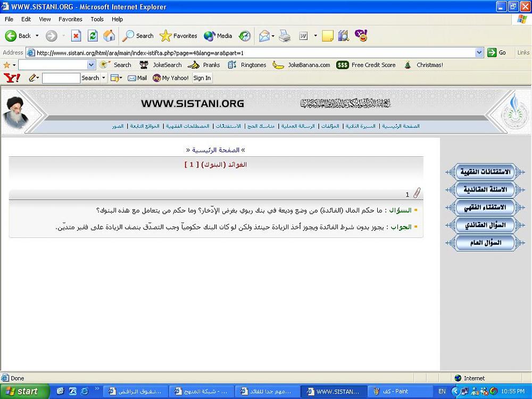Click the JokeSearch toolbar button
The width and height of the screenshot is (532, 399).
click(161, 65)
